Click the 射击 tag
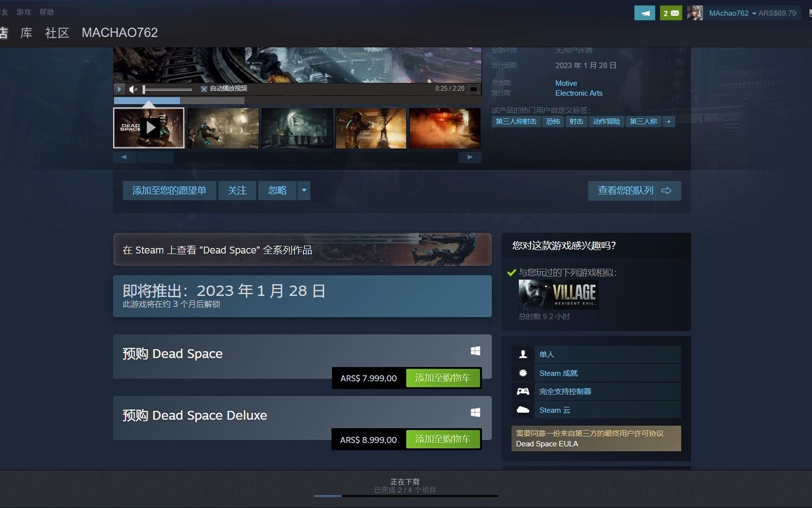 pyautogui.click(x=576, y=122)
